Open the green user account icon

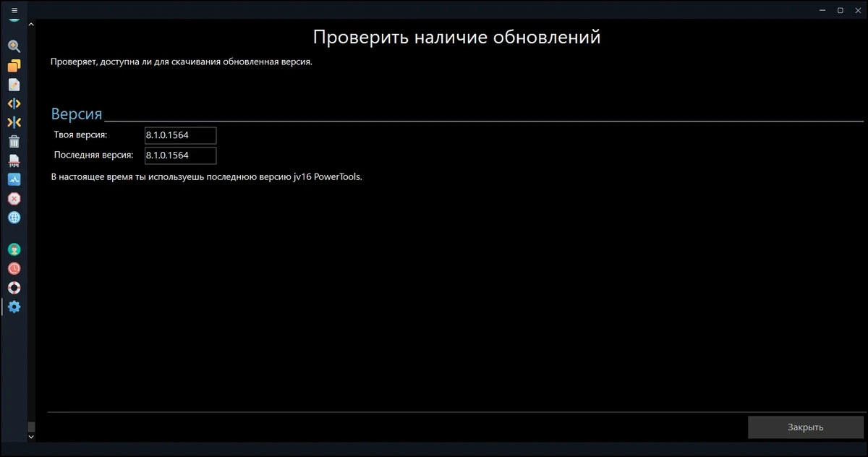click(x=14, y=249)
